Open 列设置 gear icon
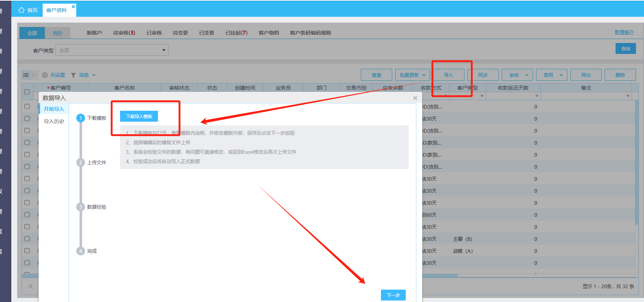This screenshot has width=644, height=302. [x=45, y=75]
